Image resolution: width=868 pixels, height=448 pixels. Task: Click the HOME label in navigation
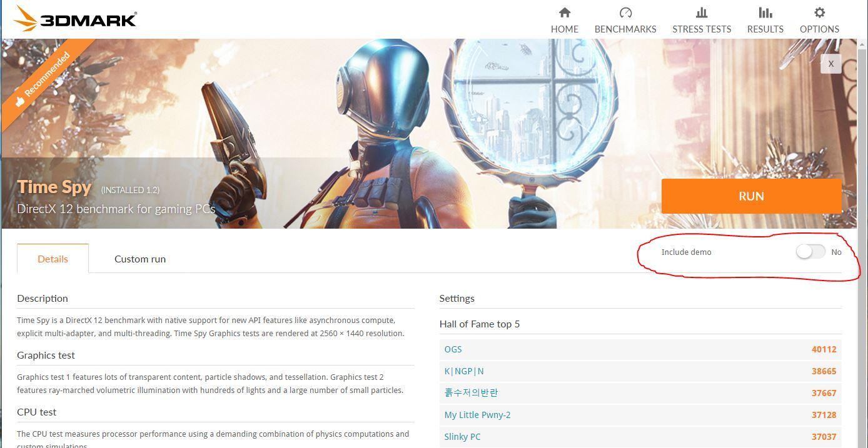pos(565,29)
